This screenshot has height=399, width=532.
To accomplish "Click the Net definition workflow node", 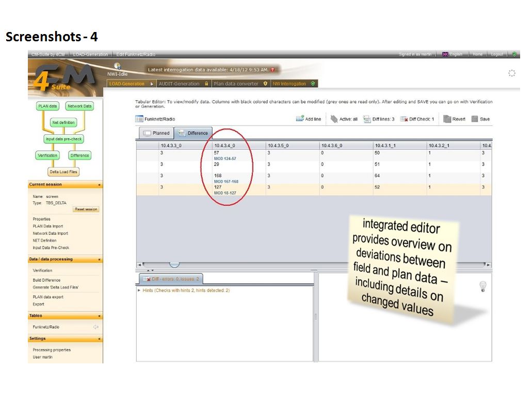I will [x=63, y=122].
